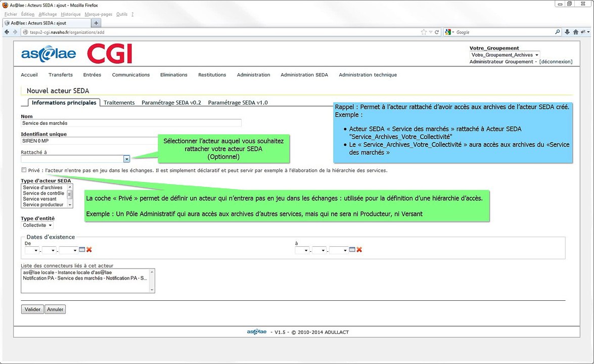The image size is (594, 364).
Task: Open the Communications section
Action: coord(131,75)
